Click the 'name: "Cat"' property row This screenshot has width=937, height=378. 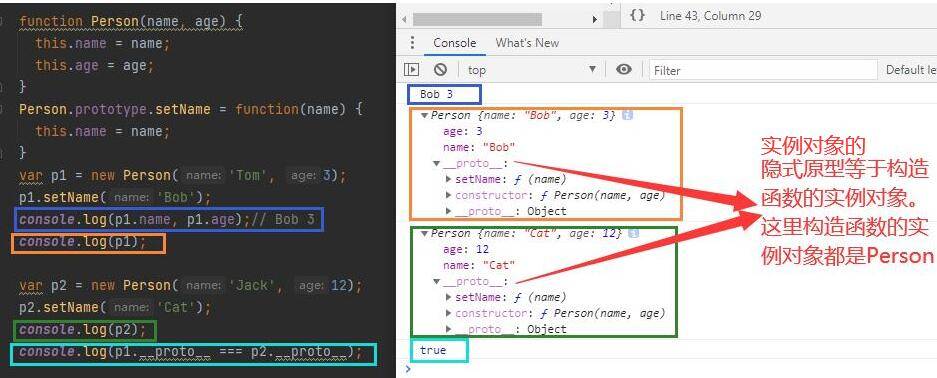[479, 265]
